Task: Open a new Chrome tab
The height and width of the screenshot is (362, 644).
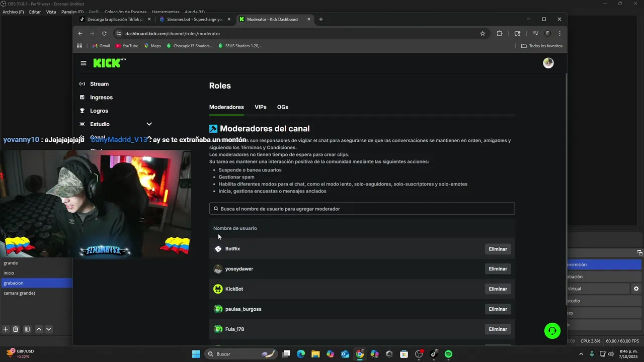Action: 321,19
